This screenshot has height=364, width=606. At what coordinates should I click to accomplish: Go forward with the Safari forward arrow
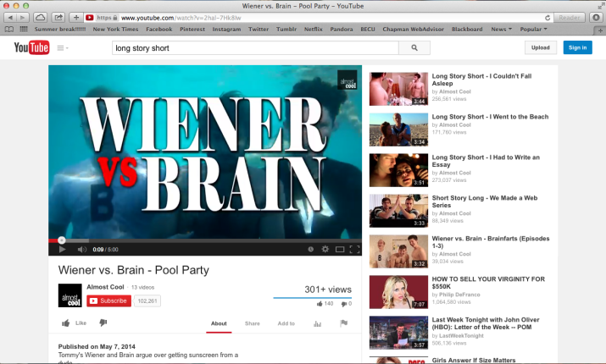point(23,18)
